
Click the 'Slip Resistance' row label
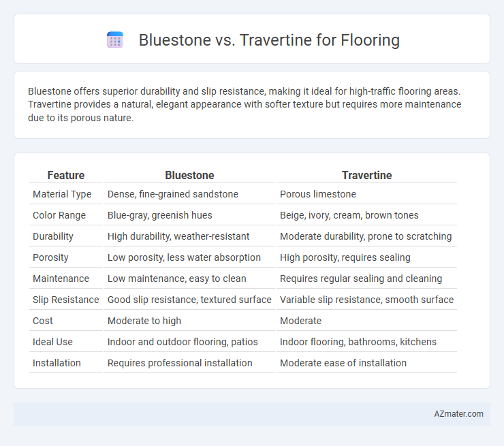66,300
